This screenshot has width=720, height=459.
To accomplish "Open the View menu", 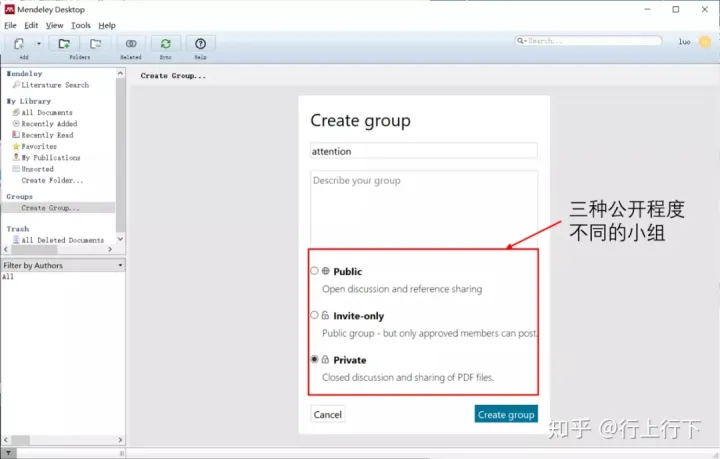I will (54, 25).
